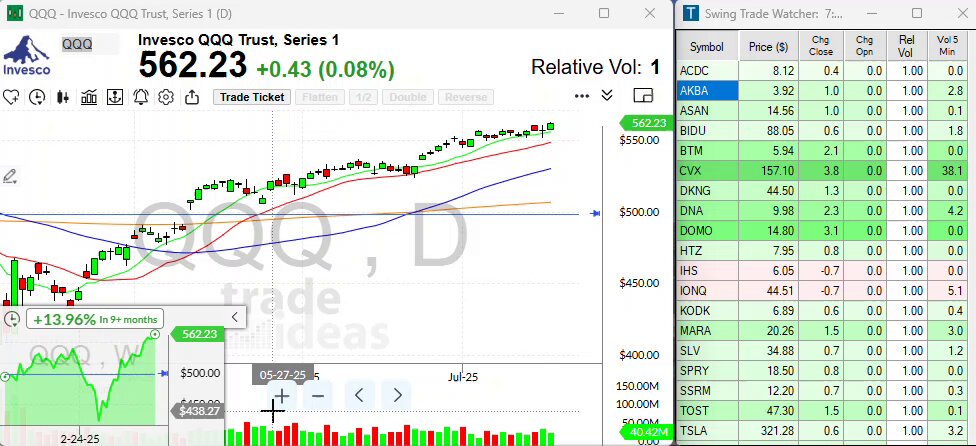Select the ACDC row in watcher

pyautogui.click(x=824, y=71)
